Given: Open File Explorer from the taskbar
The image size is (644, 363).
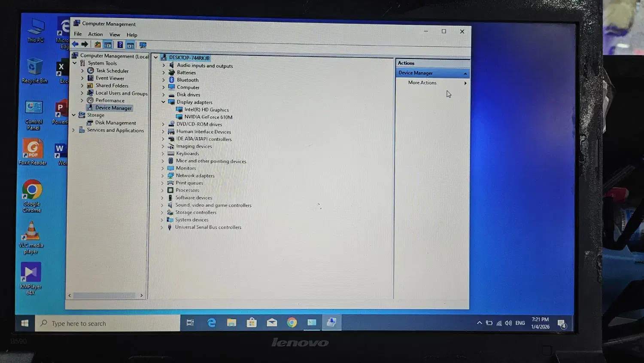Looking at the screenshot, I should [231, 323].
